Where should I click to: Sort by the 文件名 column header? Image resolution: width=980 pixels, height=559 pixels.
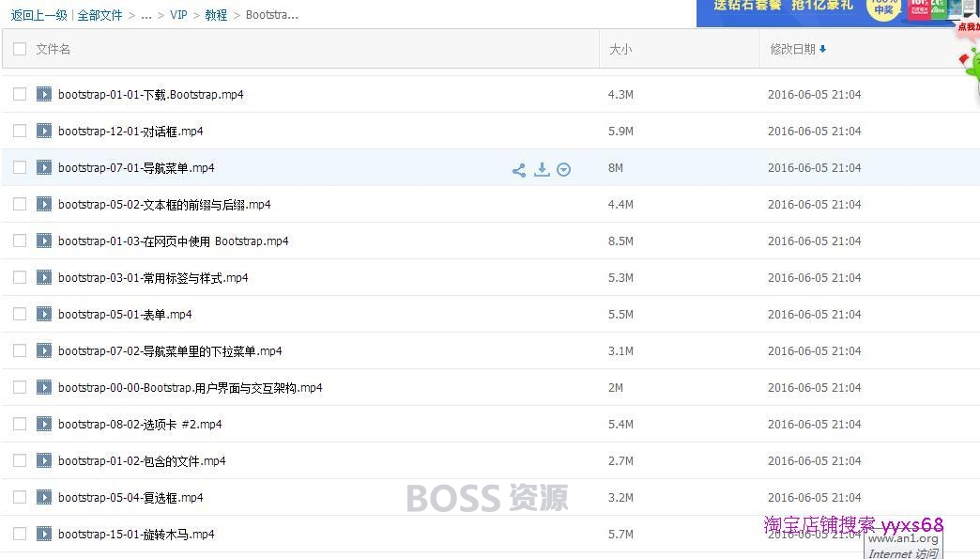pyautogui.click(x=54, y=49)
